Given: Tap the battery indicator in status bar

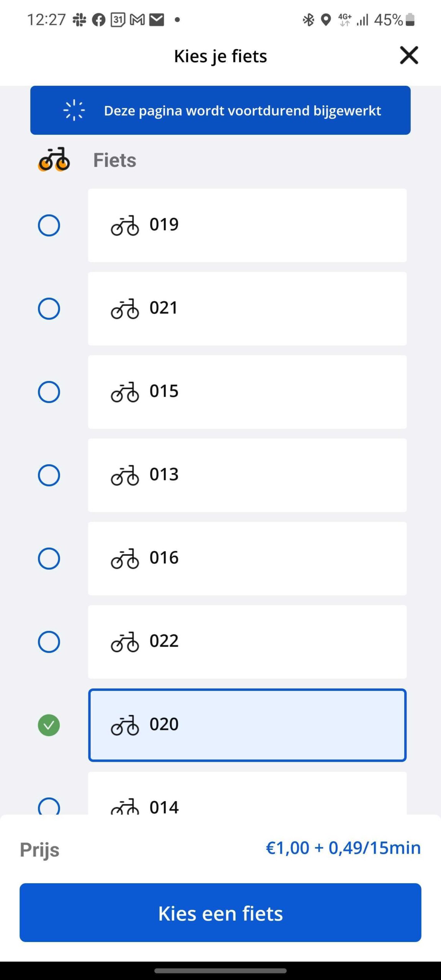Looking at the screenshot, I should (x=410, y=19).
